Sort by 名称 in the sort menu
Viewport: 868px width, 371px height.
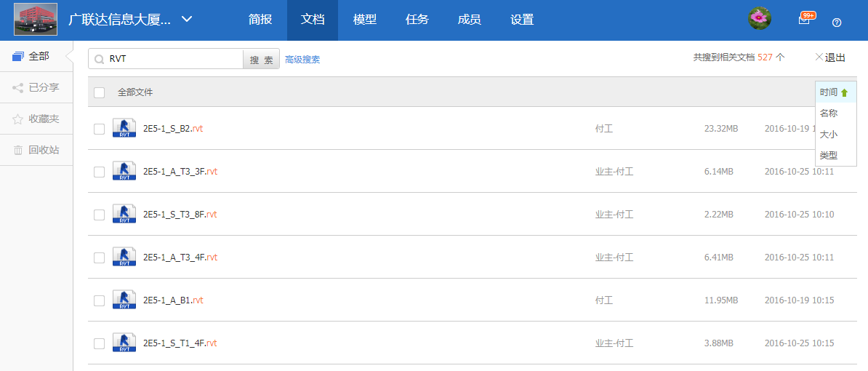tap(829, 113)
